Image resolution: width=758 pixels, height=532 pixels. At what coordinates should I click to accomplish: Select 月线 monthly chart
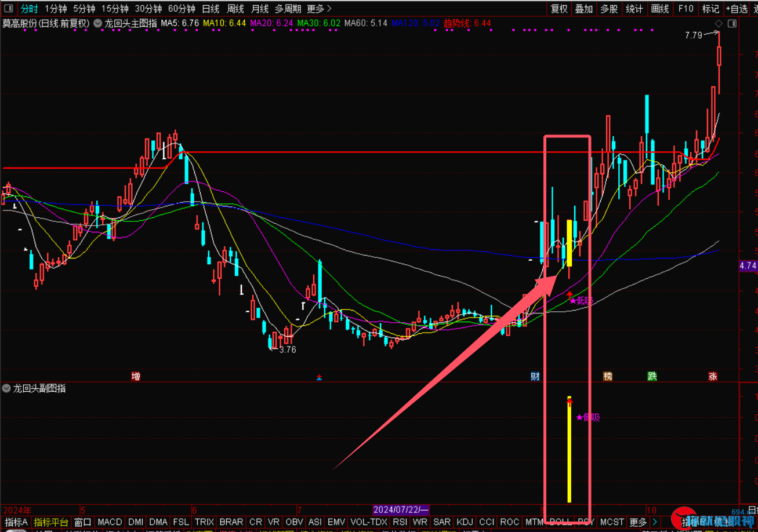(260, 9)
